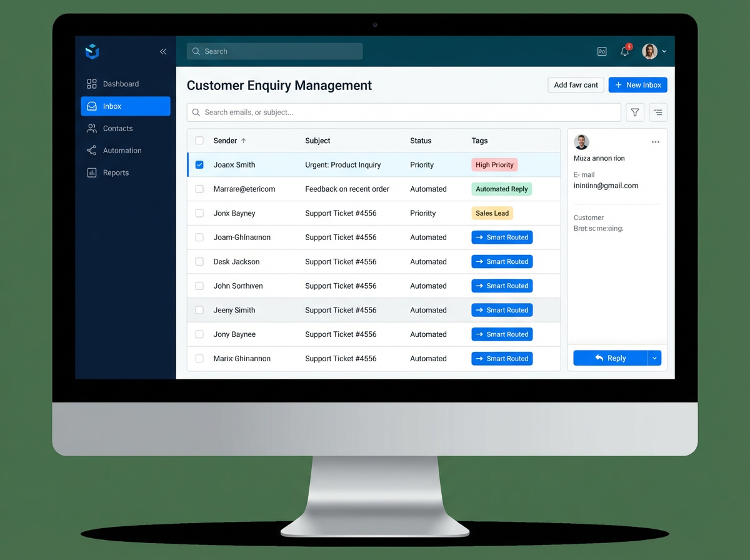Click the search emails or subject field
The height and width of the screenshot is (560, 750).
(x=404, y=112)
